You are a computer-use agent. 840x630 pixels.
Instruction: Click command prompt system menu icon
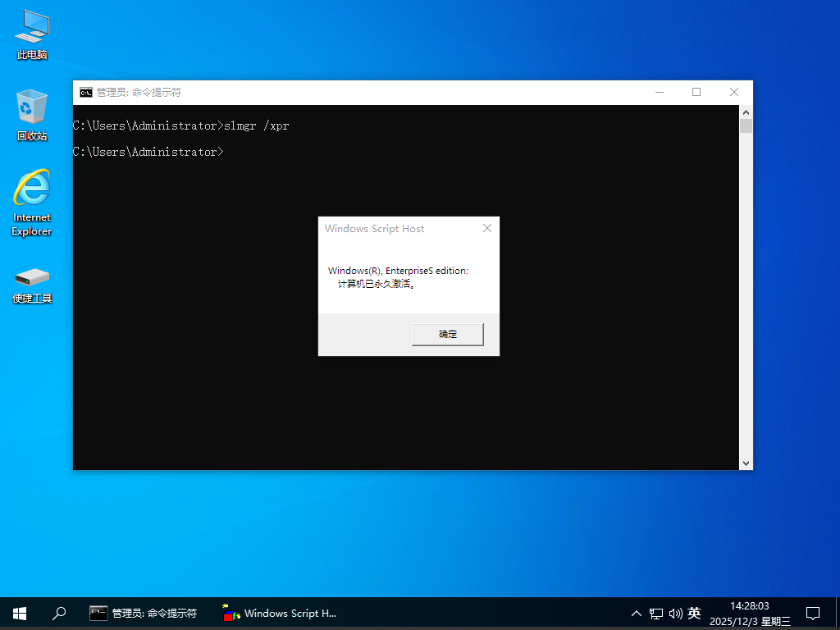click(85, 92)
